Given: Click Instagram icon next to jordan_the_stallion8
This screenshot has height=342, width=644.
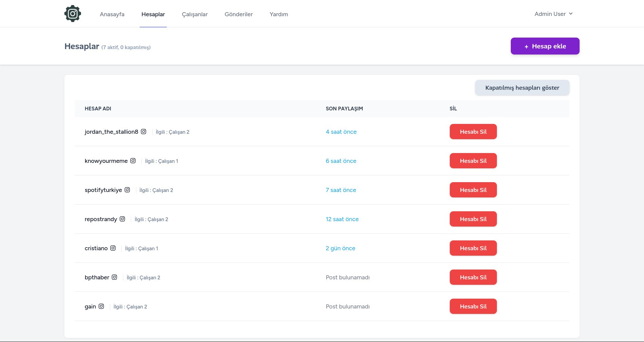Looking at the screenshot, I should [x=144, y=131].
